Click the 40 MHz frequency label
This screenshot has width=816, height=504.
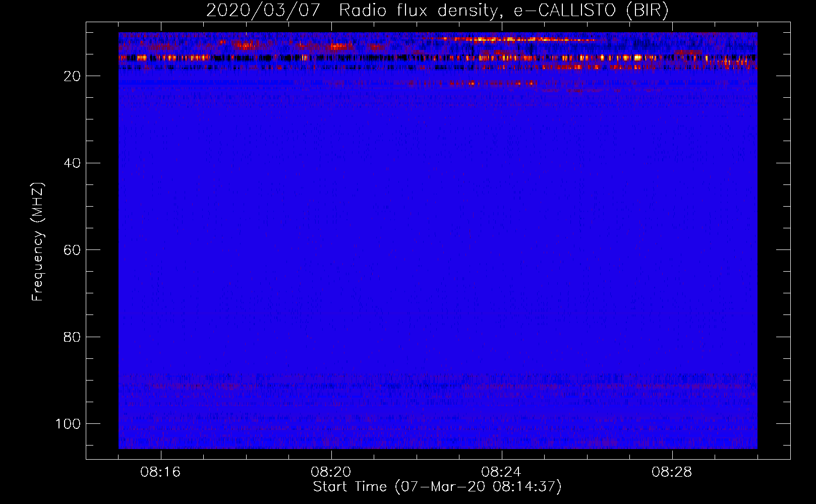[72, 163]
